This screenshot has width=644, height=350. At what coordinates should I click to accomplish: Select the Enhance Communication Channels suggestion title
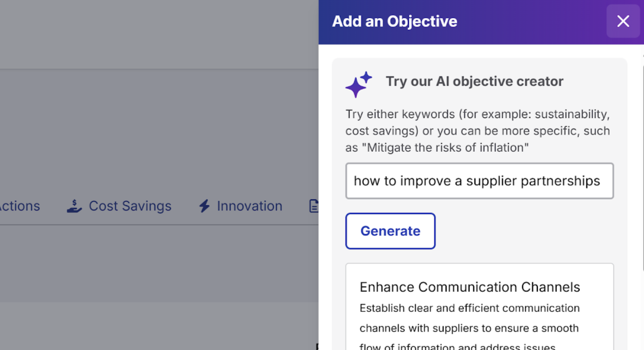pyautogui.click(x=470, y=287)
